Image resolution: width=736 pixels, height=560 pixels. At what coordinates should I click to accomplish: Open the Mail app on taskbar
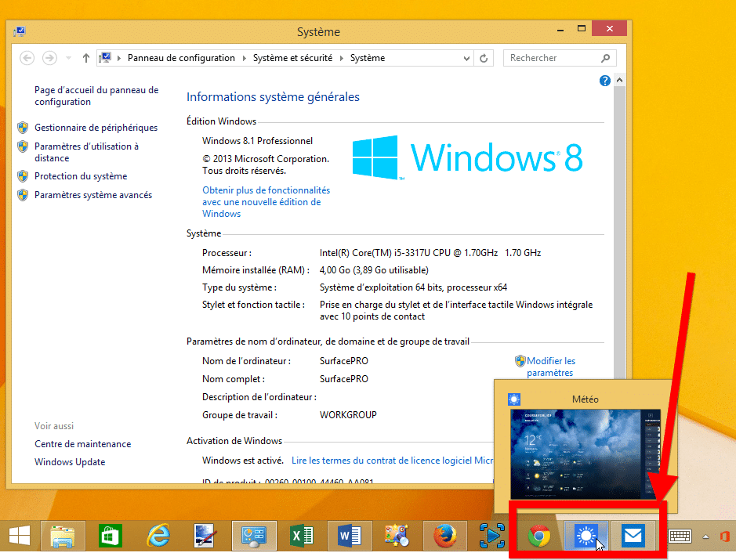click(633, 535)
